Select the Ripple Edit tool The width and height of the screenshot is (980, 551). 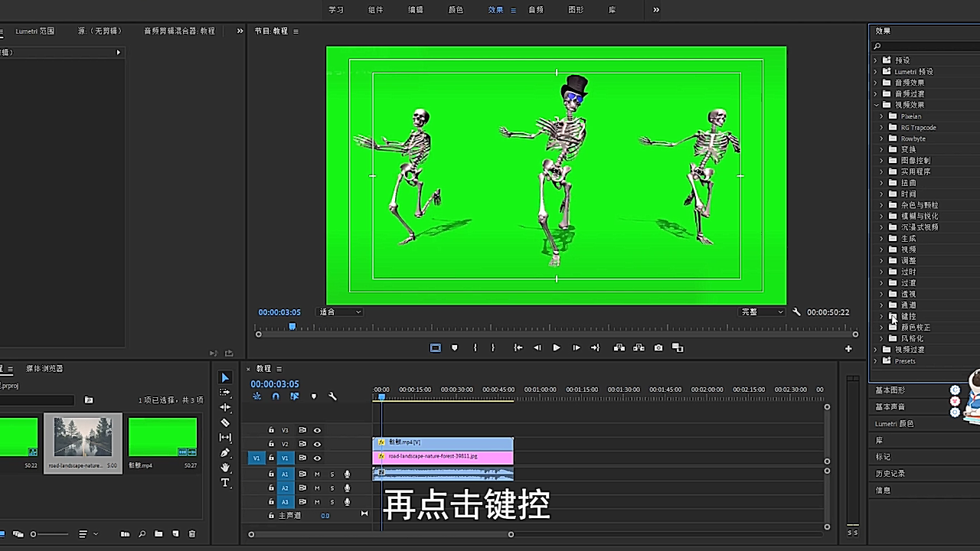coord(225,407)
